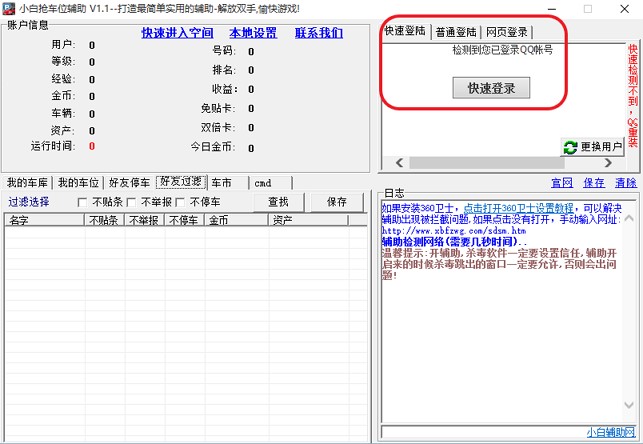Click the 保存 link above log
Viewport: 643px width, 444px height.
pos(594,183)
